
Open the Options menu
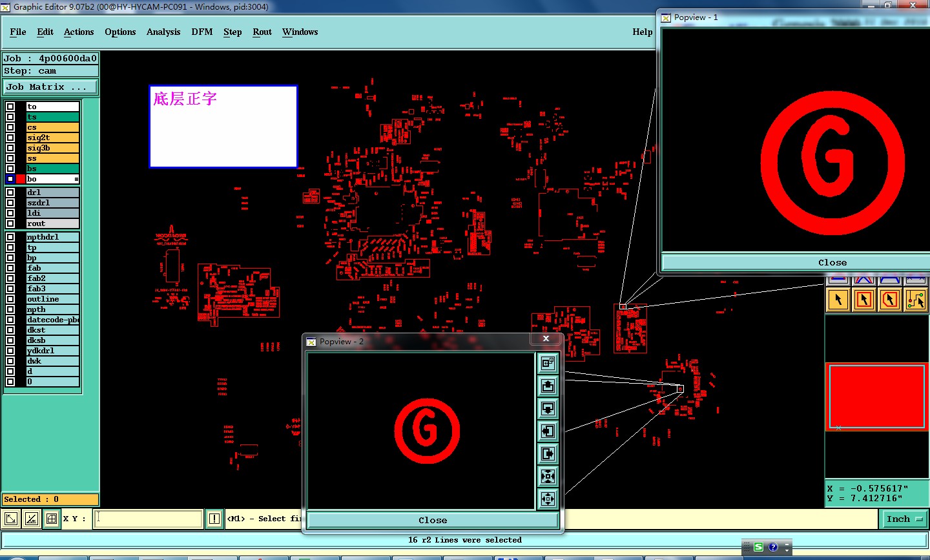[120, 32]
